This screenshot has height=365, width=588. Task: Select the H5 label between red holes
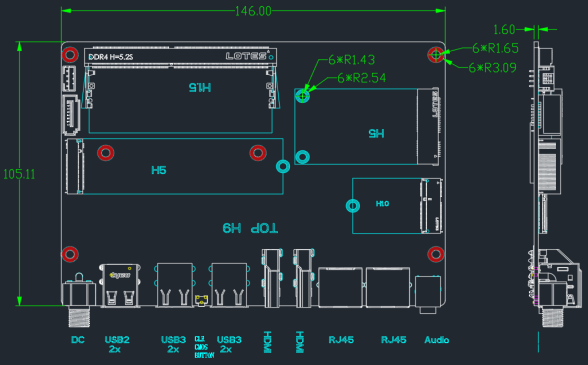click(x=159, y=170)
